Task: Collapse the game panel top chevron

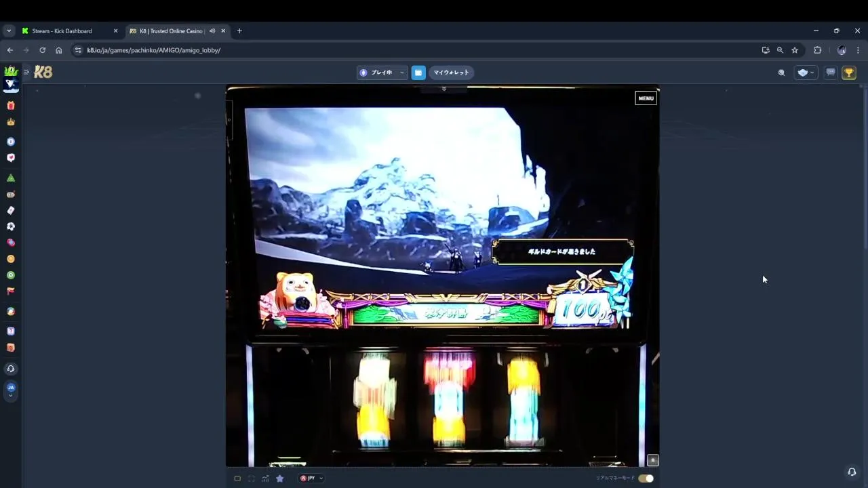Action: [x=443, y=89]
